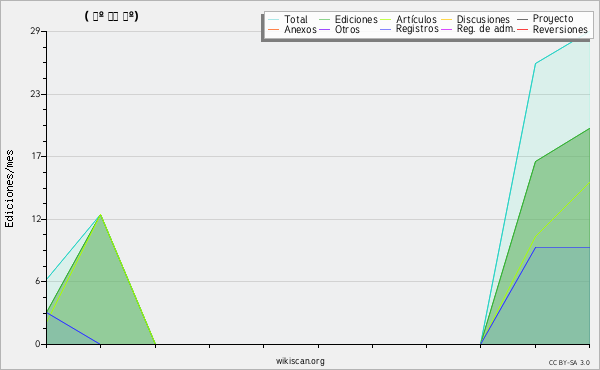This screenshot has width=600, height=370.
Task: Click the green Ediciones color line swatch
Action: pos(324,20)
